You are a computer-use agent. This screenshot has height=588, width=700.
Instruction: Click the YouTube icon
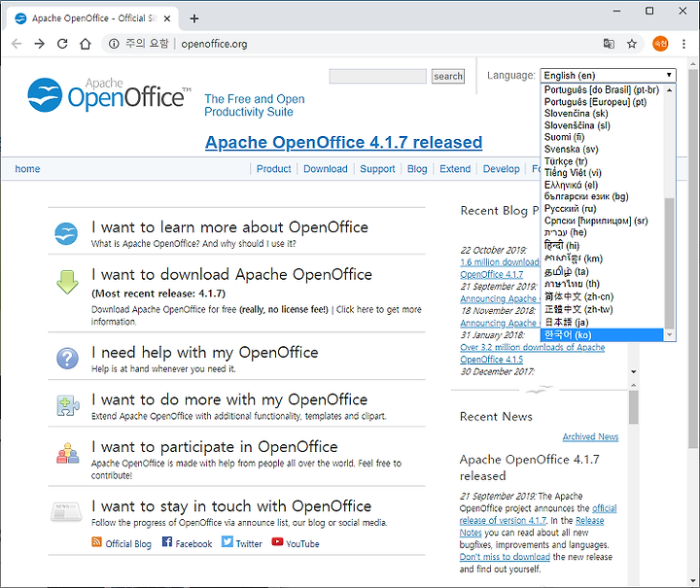pos(277,541)
